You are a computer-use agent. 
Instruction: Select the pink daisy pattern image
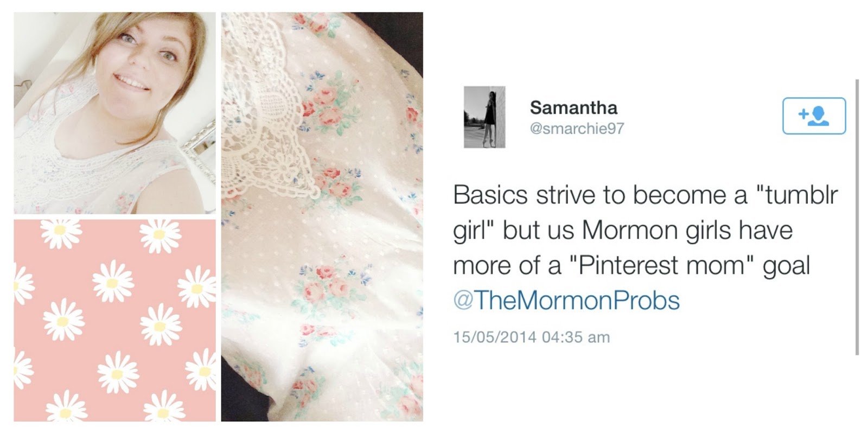coord(114,320)
